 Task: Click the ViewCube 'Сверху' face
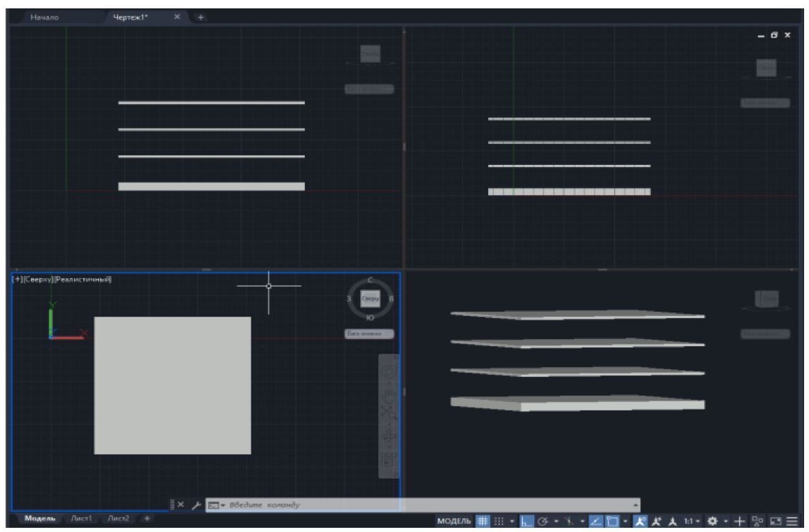(370, 299)
